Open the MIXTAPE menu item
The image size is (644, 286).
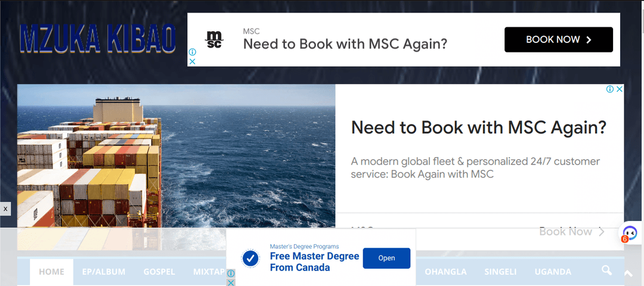[209, 272]
